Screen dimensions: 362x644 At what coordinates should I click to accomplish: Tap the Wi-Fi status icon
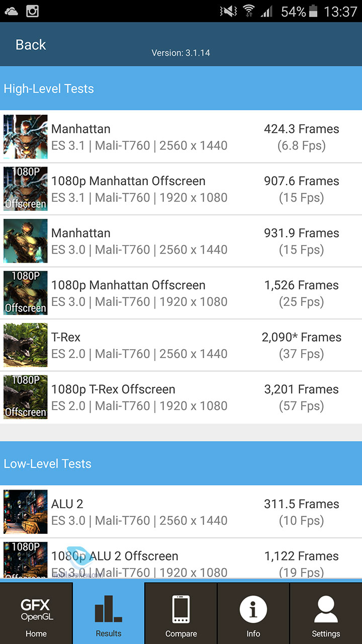(248, 11)
